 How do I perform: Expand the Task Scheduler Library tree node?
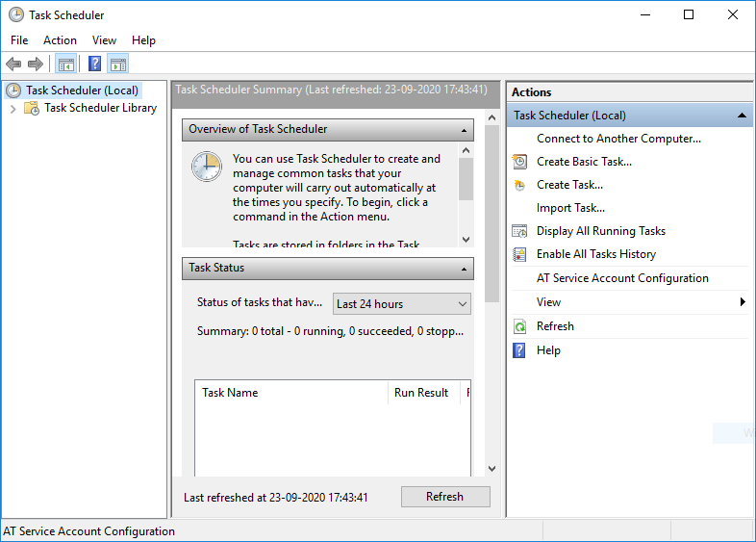(x=13, y=109)
